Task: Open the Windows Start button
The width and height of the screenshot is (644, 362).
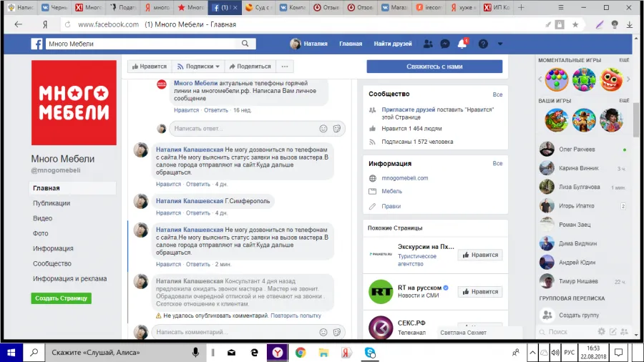Action: (x=11, y=353)
